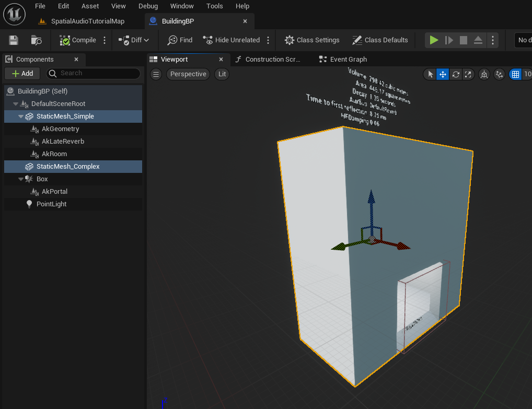Activate the Scale objects tool
532x409 pixels.
point(468,74)
